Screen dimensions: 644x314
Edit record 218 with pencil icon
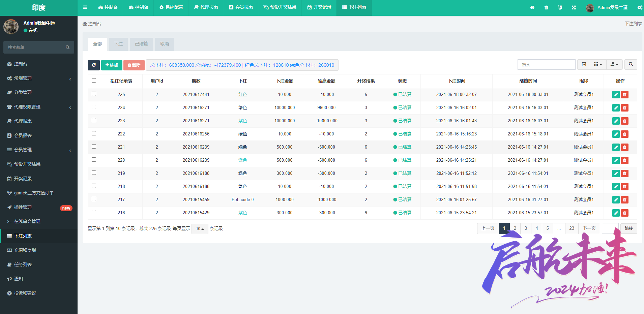pyautogui.click(x=616, y=187)
